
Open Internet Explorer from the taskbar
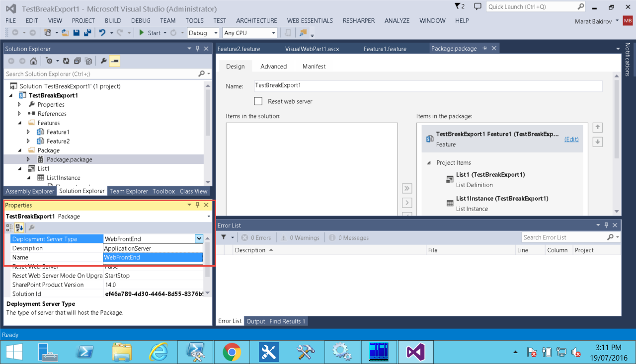pyautogui.click(x=158, y=352)
